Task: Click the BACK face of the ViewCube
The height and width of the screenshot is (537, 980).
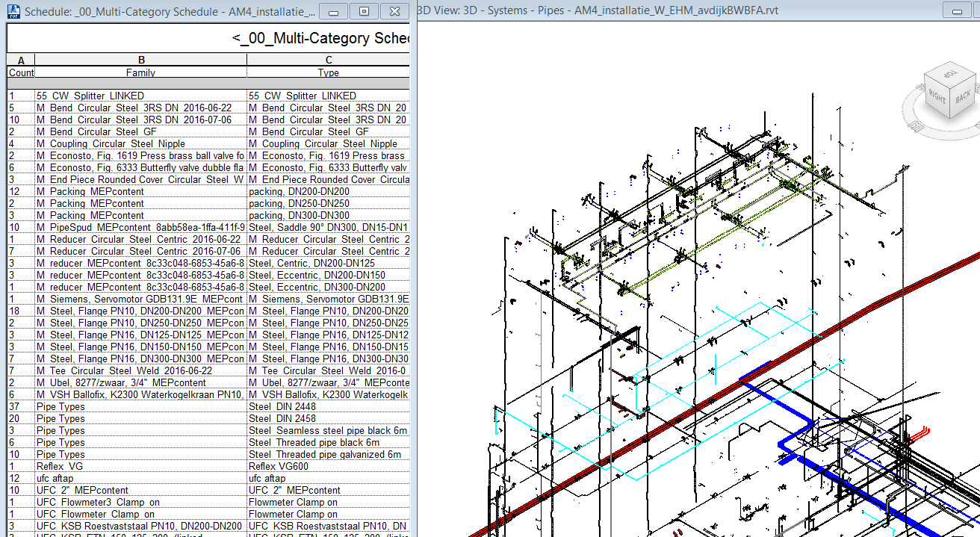Action: [x=962, y=98]
